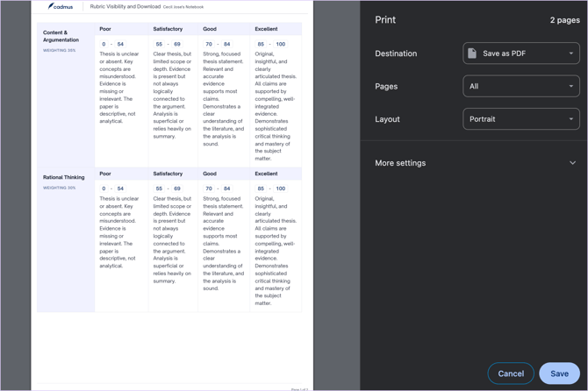Select the Content & Argumentation criterion heading

pos(61,36)
